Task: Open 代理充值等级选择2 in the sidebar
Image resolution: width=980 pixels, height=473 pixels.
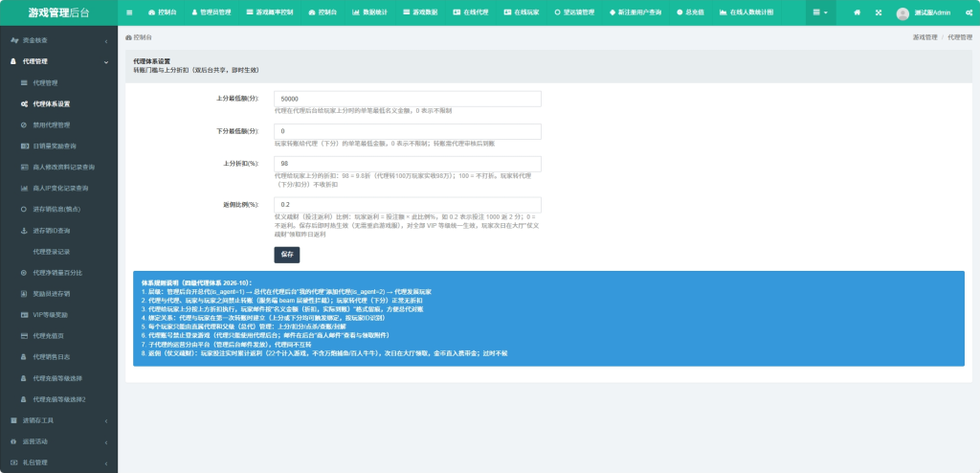Action: click(x=58, y=399)
